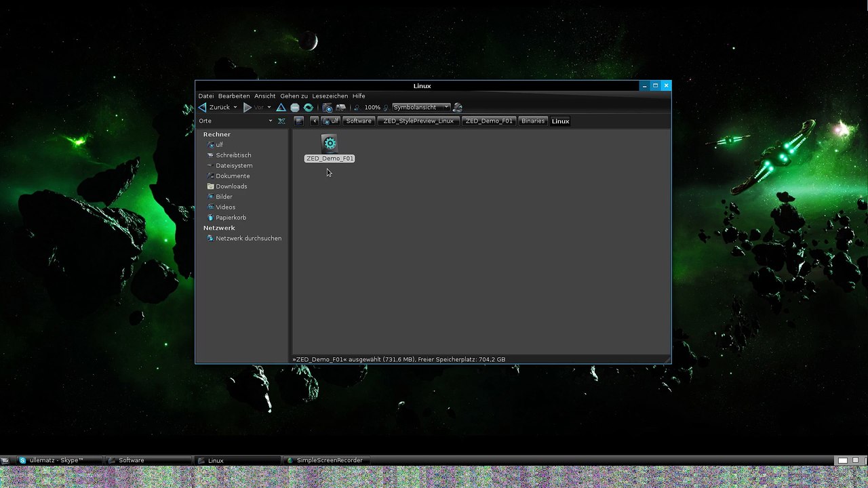Toggle the location bar text entry mode
Screen dimensions: 868x488
pos(298,121)
